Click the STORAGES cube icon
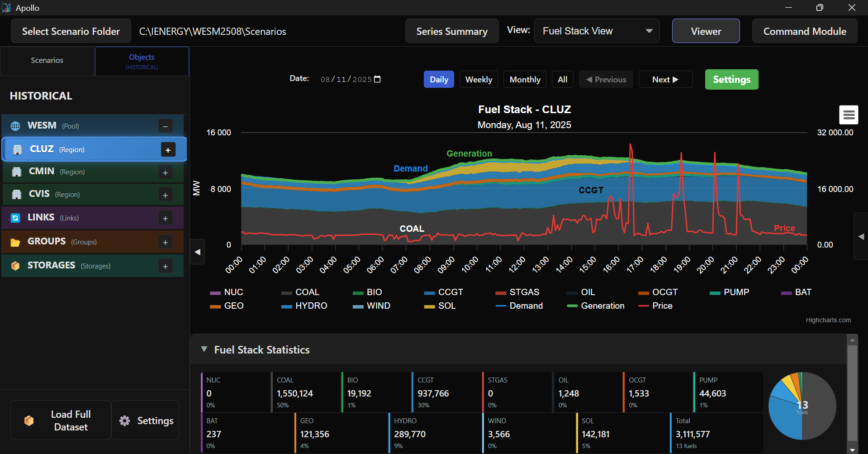This screenshot has height=454, width=868. click(x=15, y=266)
